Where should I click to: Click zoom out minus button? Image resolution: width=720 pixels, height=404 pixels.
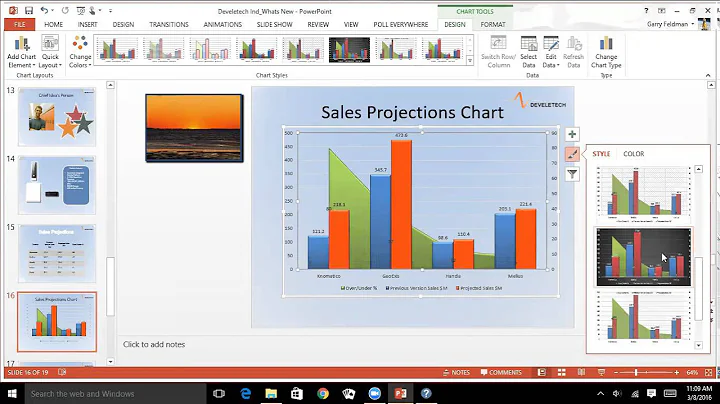pyautogui.click(x=616, y=372)
